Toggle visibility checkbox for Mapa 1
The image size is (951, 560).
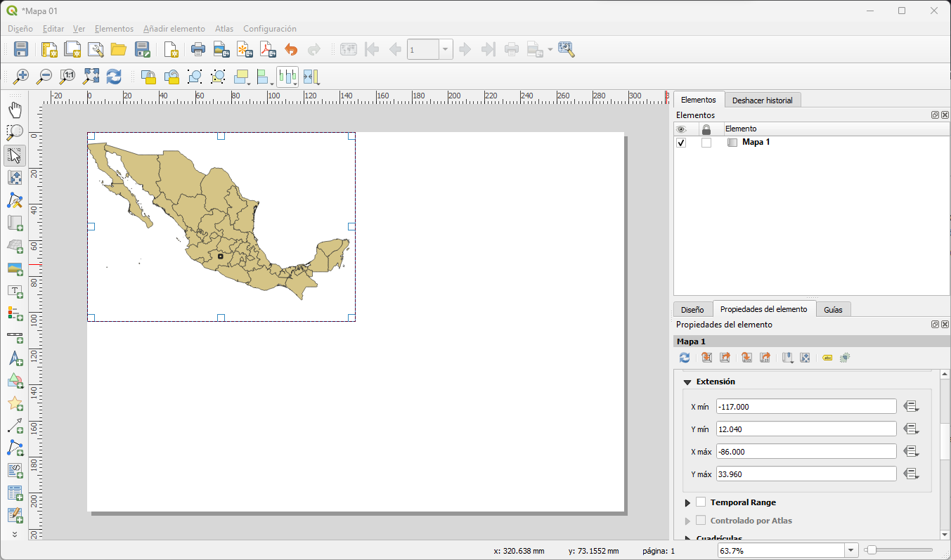pyautogui.click(x=681, y=143)
